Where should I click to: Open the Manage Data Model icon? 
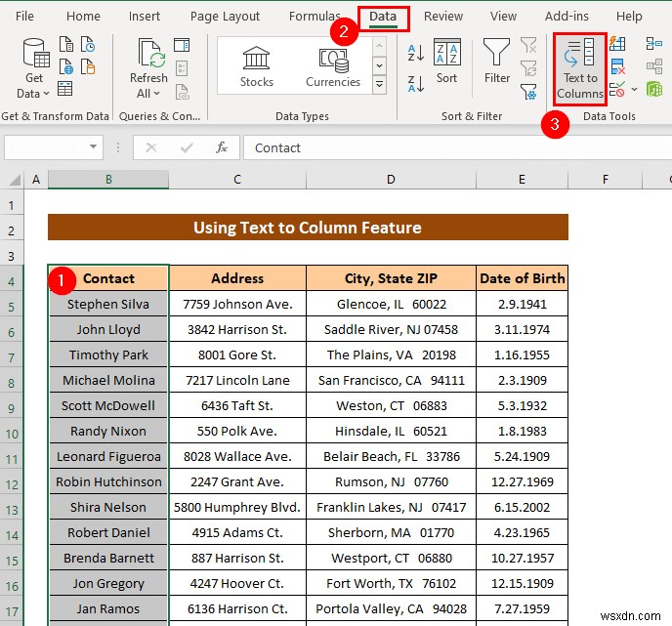pyautogui.click(x=654, y=89)
